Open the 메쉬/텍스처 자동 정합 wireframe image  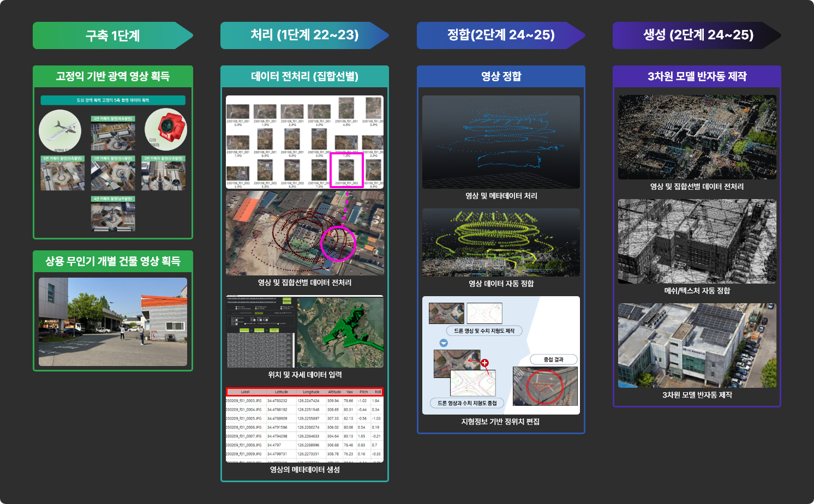(697, 241)
